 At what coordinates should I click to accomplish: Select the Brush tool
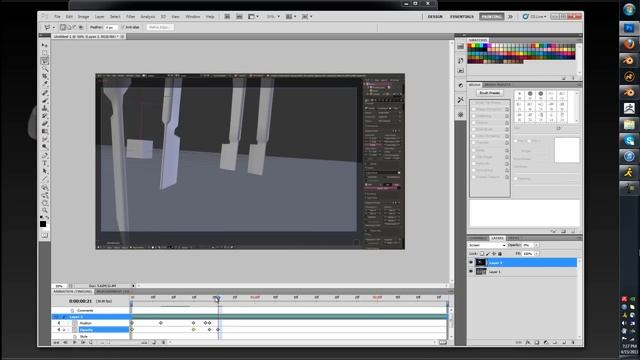click(x=44, y=100)
